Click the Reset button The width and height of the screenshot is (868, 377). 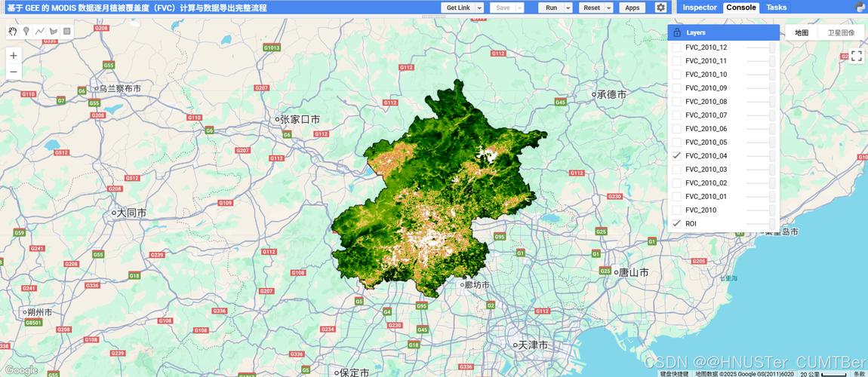[592, 8]
